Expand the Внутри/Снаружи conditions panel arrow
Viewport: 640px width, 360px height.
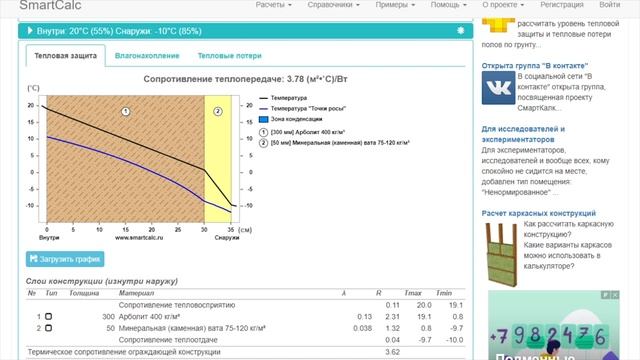(x=30, y=31)
